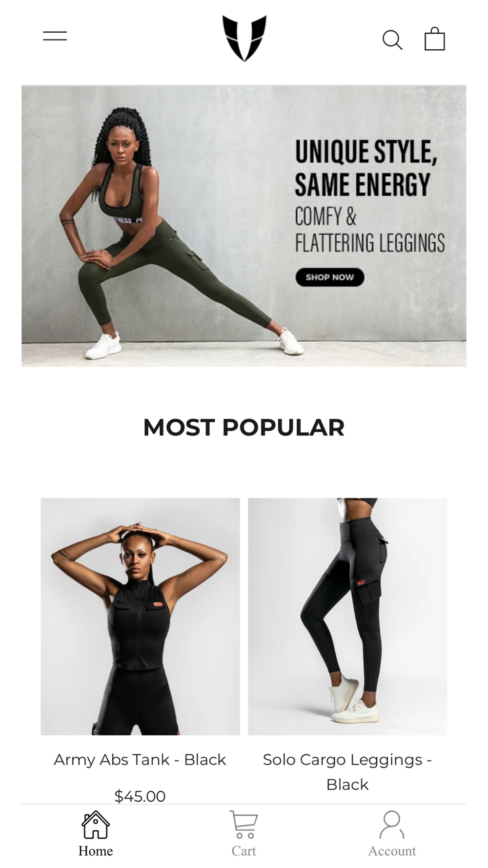Image resolution: width=488 pixels, height=868 pixels.
Task: Tap the brand shield logo
Action: click(x=244, y=38)
